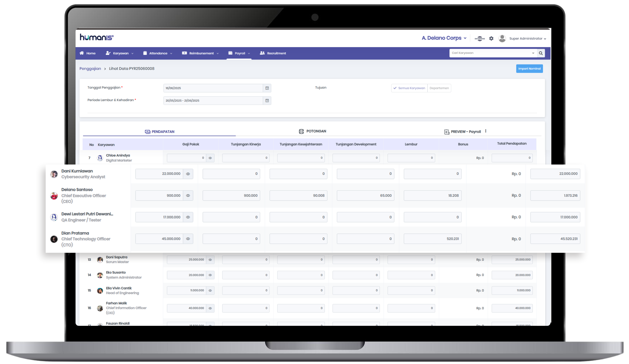Screen dimensions: 629x364
Task: Click the Periode Lembur & Kehadiran date field
Action: (x=213, y=101)
